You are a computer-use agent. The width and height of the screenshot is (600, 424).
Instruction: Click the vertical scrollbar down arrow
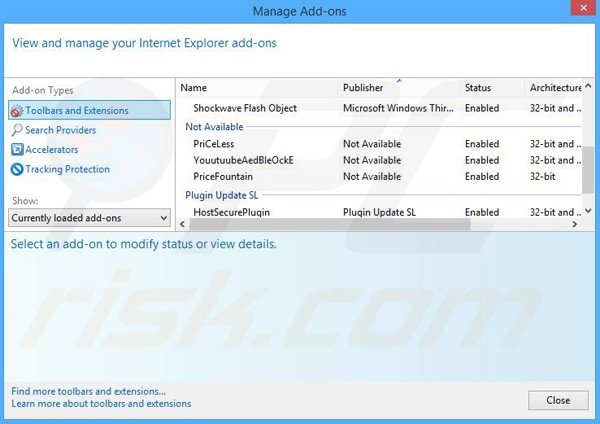click(588, 211)
